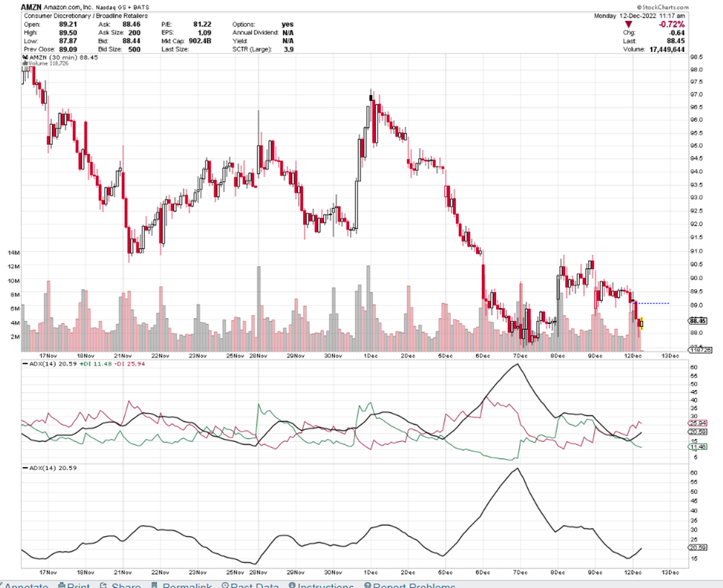Viewport: 723px width, 588px height.
Task: Click the icon beside Report Problems
Action: tap(368, 586)
